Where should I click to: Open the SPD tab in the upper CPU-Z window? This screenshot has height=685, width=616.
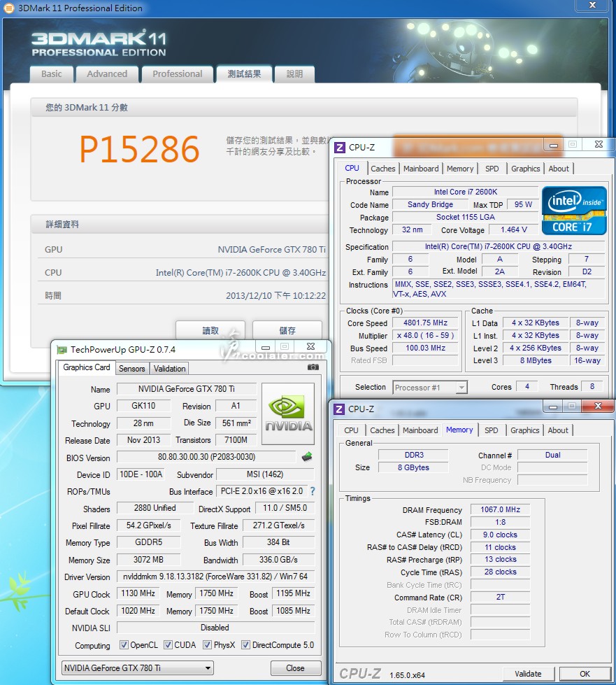[x=492, y=169]
